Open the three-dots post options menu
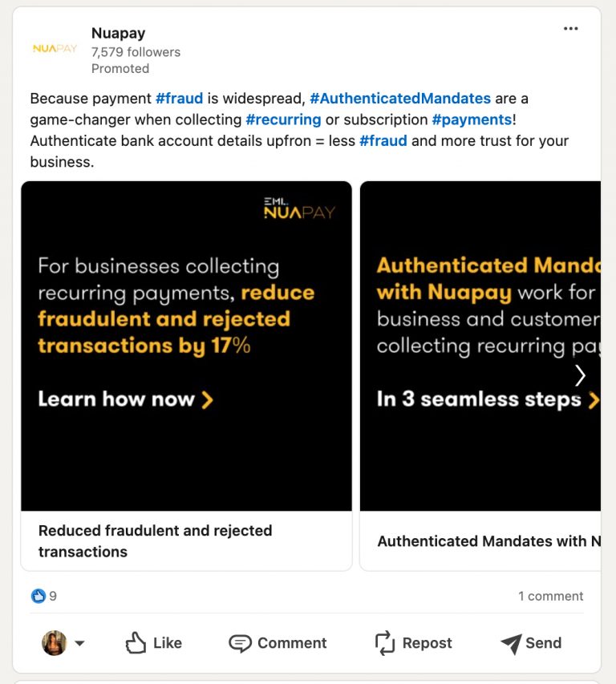The width and height of the screenshot is (616, 684). (x=570, y=29)
